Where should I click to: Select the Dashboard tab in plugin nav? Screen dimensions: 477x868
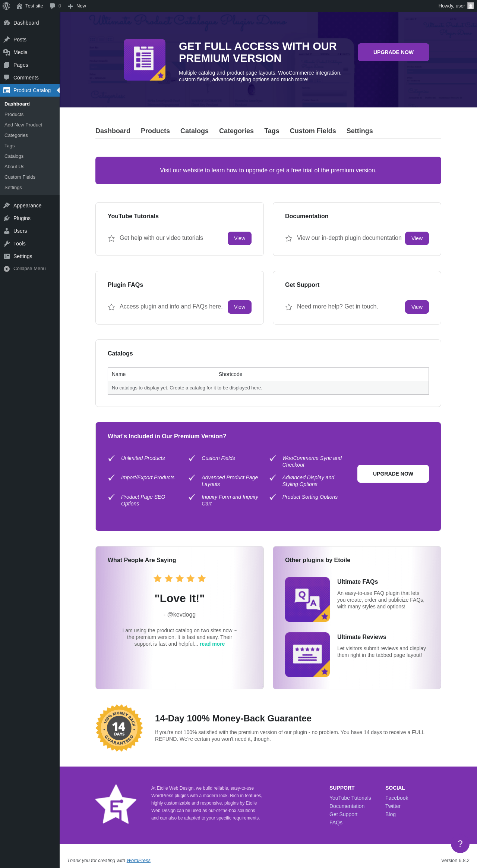pyautogui.click(x=113, y=131)
